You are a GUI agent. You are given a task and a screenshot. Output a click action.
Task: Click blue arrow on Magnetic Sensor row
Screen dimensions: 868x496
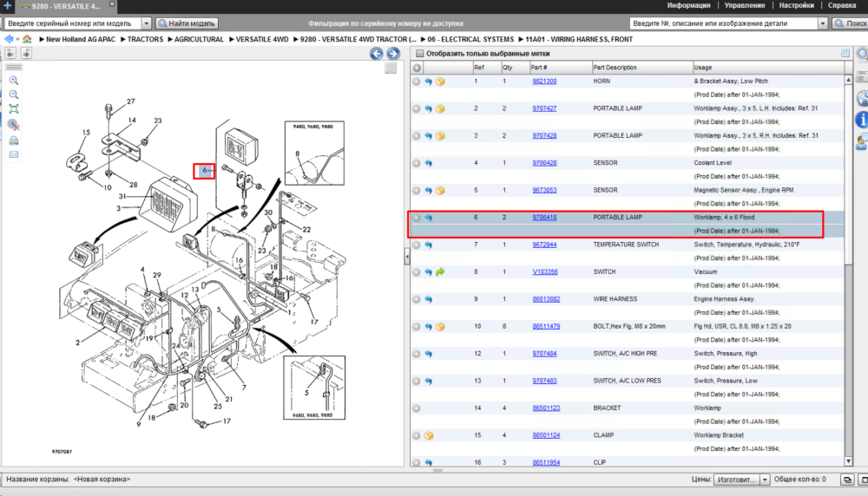coord(429,190)
